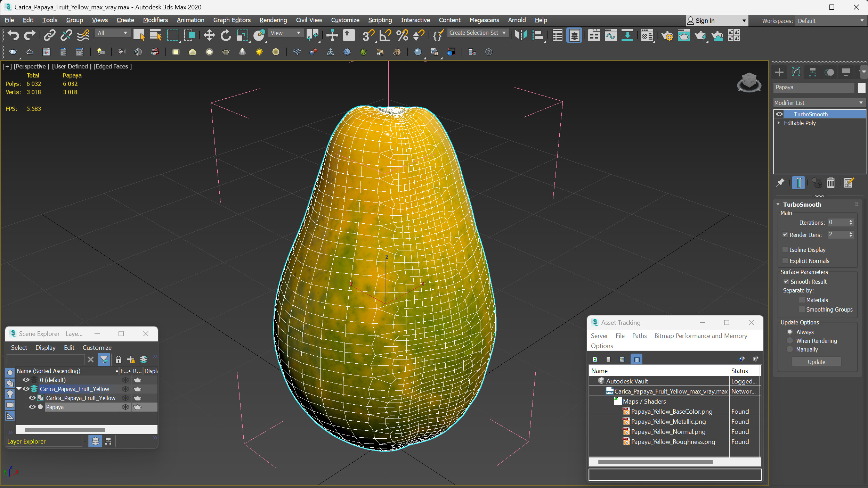868x488 pixels.
Task: Click Create New Layer icon in Scene Explorer
Action: [x=131, y=359]
